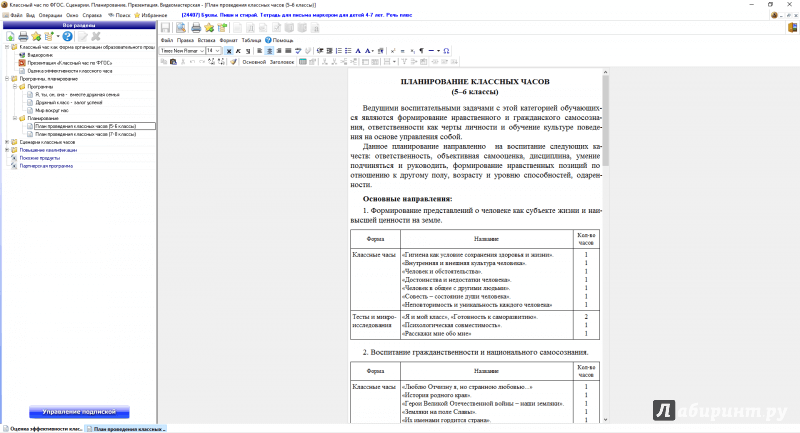Insert special symbol Omega icon

[x=446, y=51]
